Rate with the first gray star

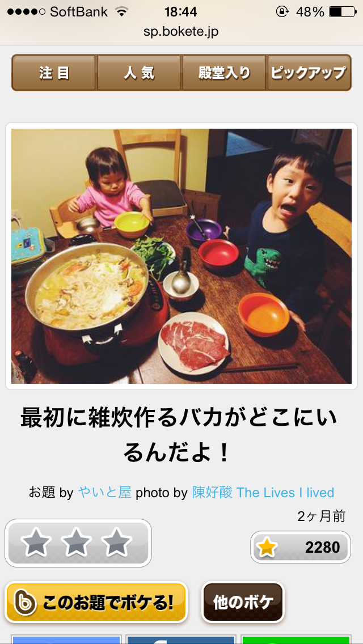[36, 543]
